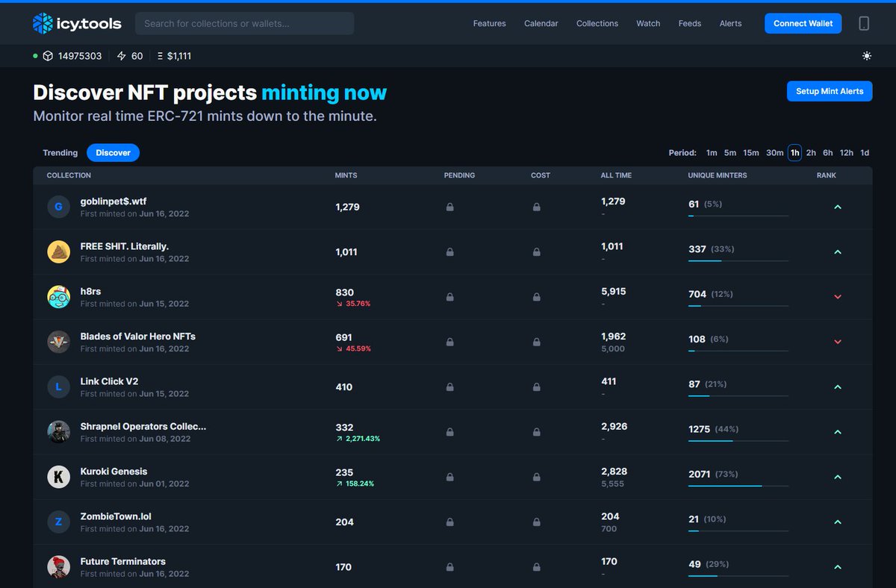Open the Alerts navigation link
The height and width of the screenshot is (588, 896).
pyautogui.click(x=731, y=24)
